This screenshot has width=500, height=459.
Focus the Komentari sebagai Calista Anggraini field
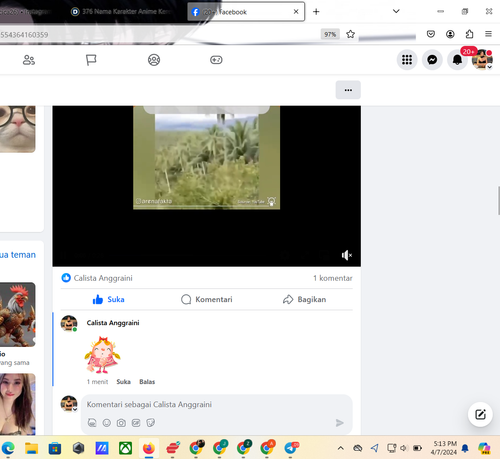coord(217,404)
